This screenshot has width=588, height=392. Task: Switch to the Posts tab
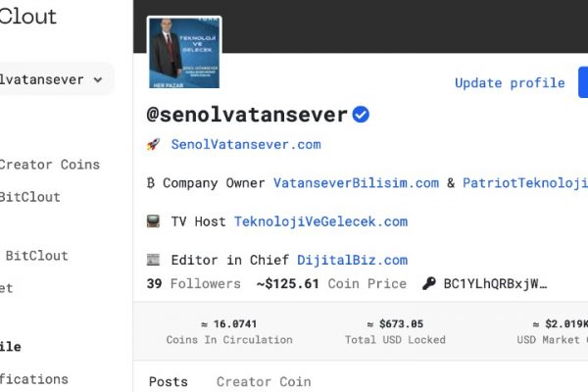[168, 381]
